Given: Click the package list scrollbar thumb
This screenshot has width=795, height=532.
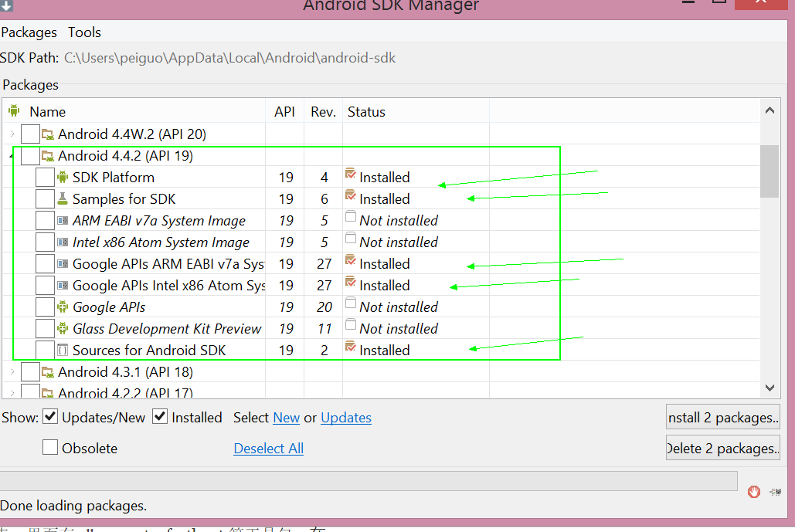Looking at the screenshot, I should pos(770,171).
